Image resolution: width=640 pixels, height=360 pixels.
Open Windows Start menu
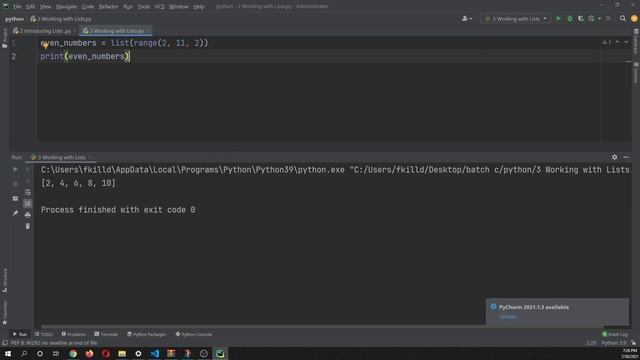click(8, 353)
